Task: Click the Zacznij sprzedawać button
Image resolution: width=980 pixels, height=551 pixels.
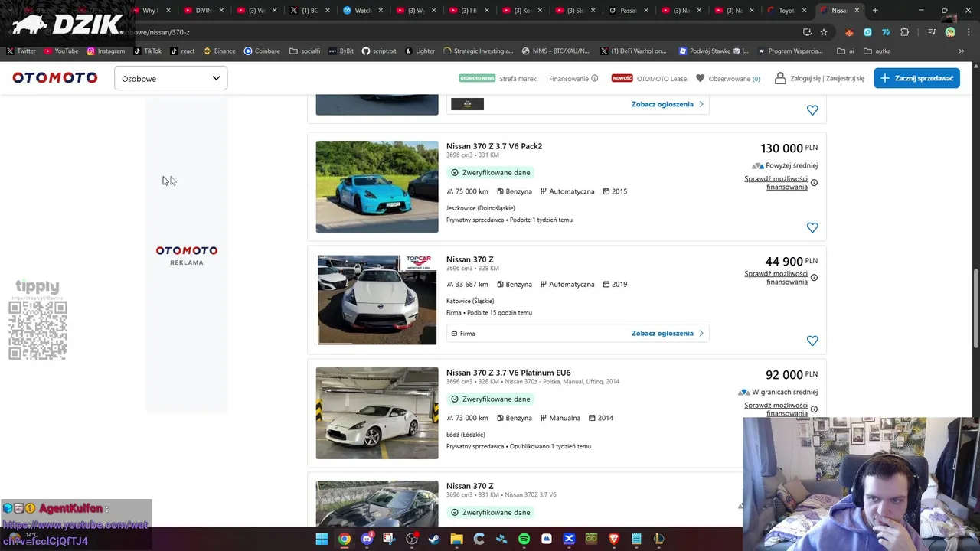Action: (x=916, y=78)
